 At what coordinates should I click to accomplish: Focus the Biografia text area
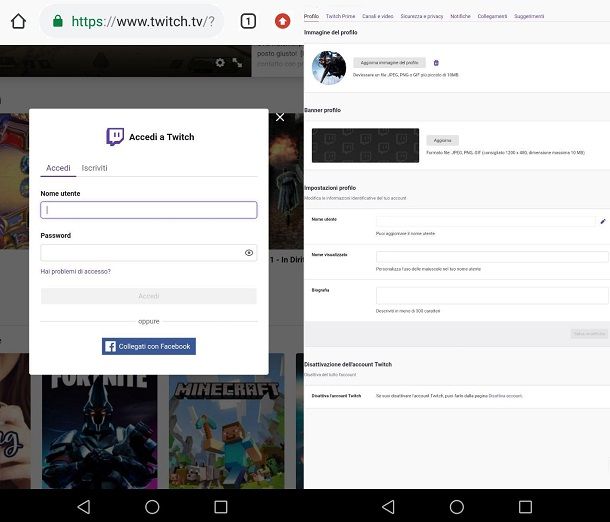click(492, 296)
